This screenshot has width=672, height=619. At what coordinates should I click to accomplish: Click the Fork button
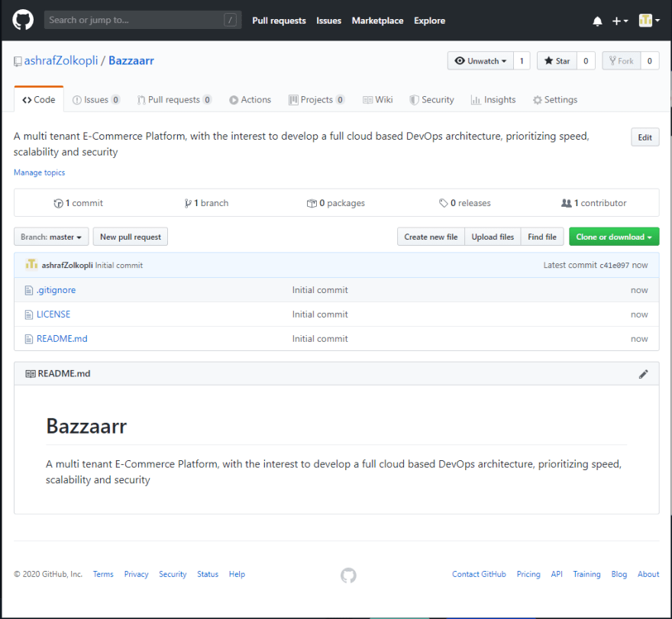click(x=622, y=61)
